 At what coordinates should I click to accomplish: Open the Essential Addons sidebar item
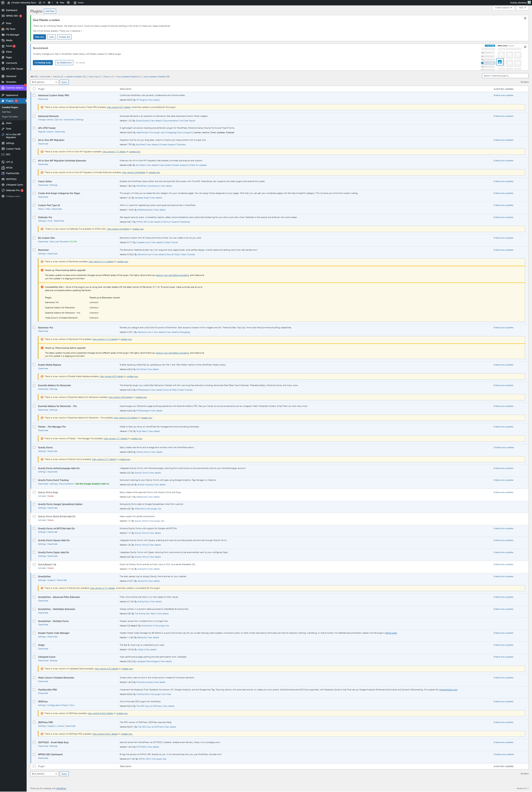14,87
